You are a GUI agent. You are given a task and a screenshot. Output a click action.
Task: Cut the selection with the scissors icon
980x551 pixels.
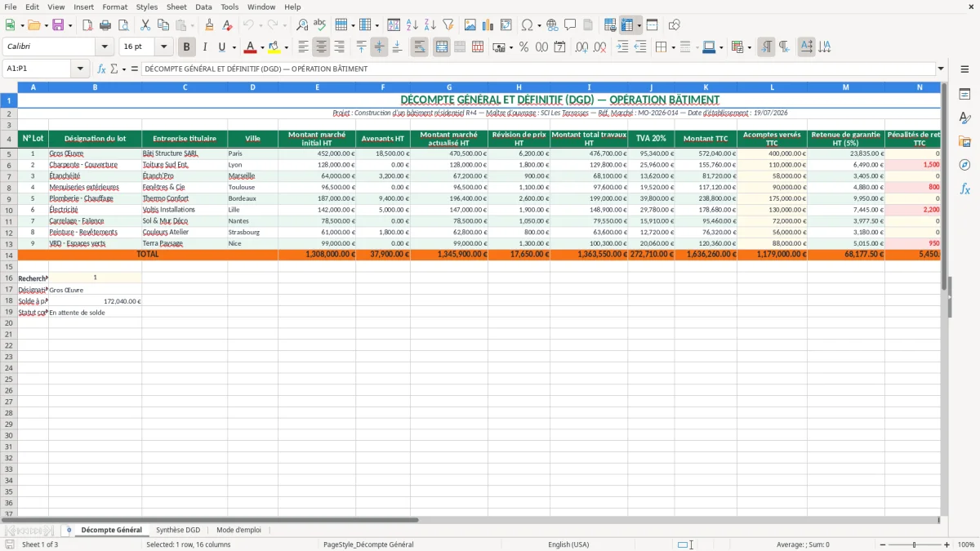145,25
